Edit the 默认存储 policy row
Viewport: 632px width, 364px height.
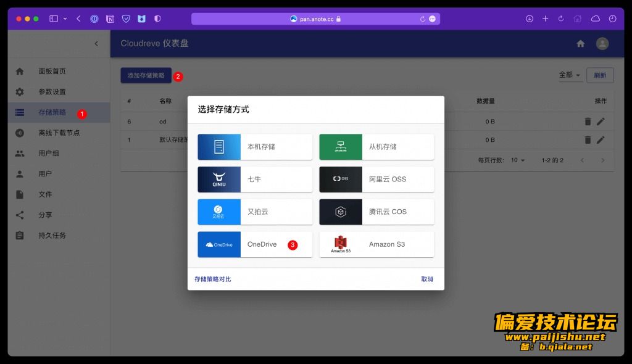[601, 140]
